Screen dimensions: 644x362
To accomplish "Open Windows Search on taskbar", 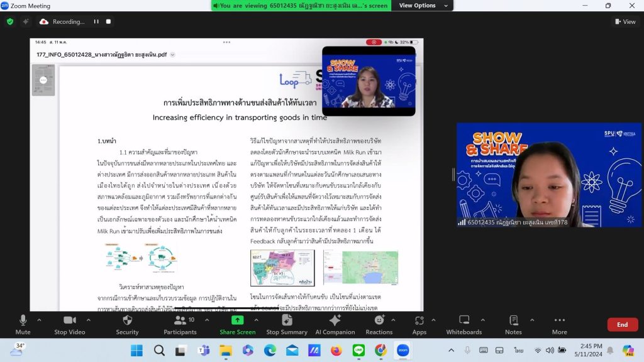I will coord(159,351).
